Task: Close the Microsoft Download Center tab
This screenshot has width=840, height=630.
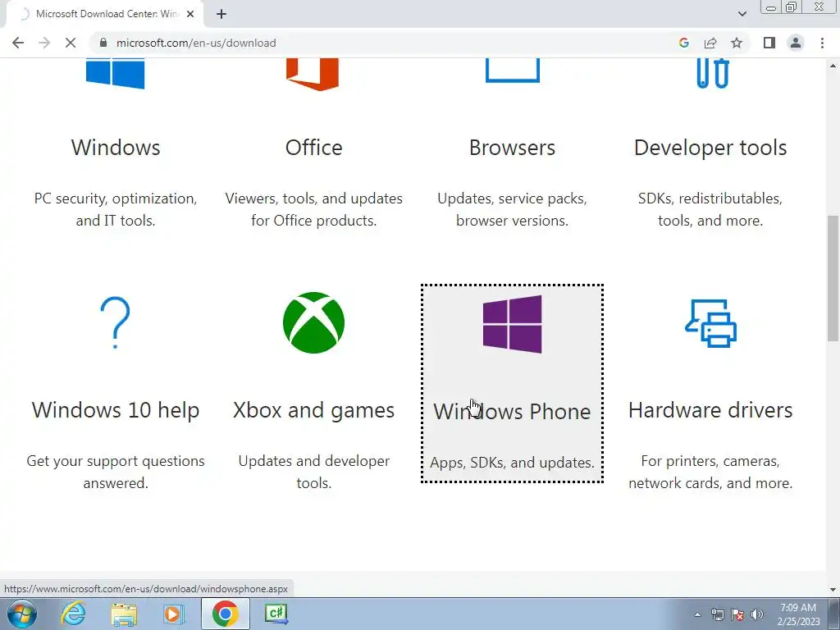Action: pos(190,14)
